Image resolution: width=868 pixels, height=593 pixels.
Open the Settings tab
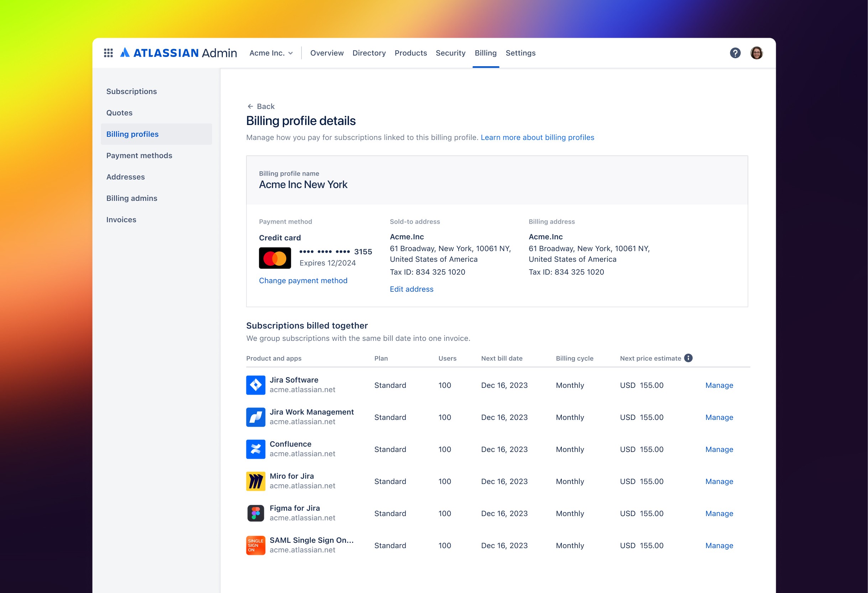tap(520, 53)
